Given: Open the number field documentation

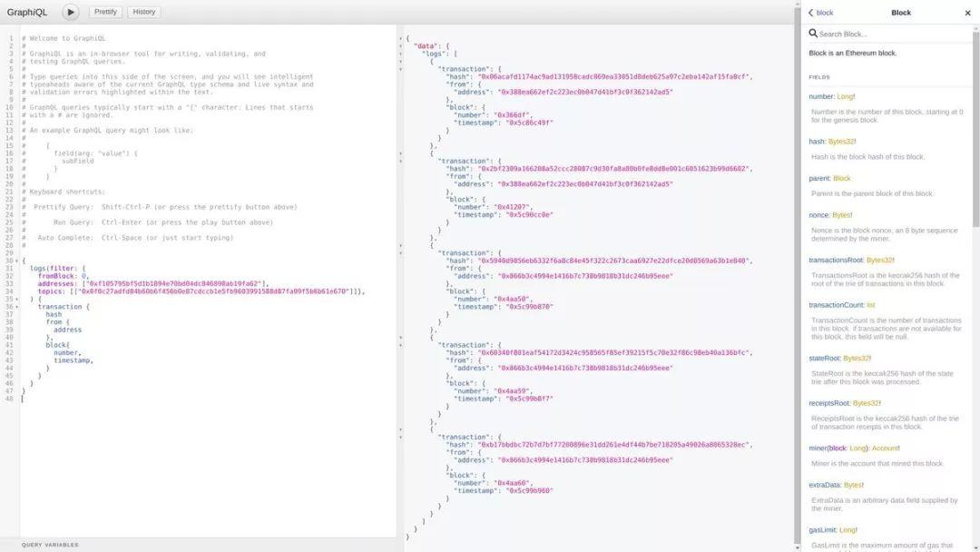Looking at the screenshot, I should click(821, 96).
